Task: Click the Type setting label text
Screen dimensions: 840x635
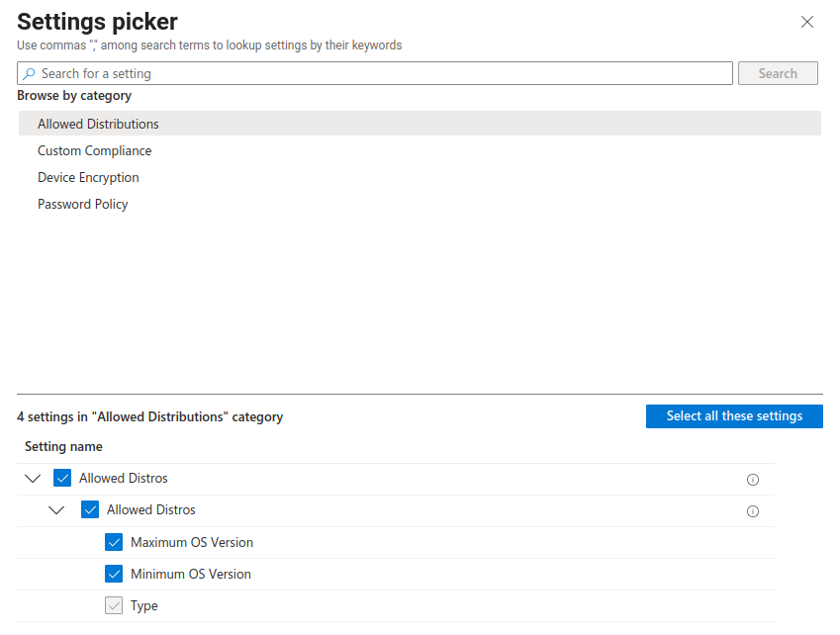Action: point(144,605)
